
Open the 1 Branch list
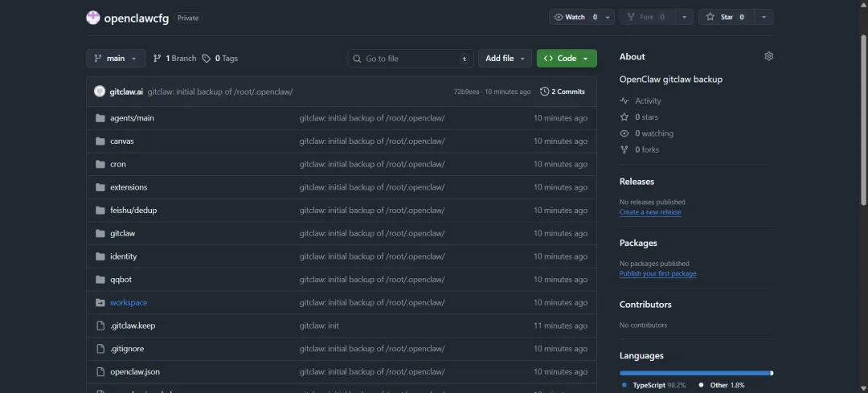175,58
